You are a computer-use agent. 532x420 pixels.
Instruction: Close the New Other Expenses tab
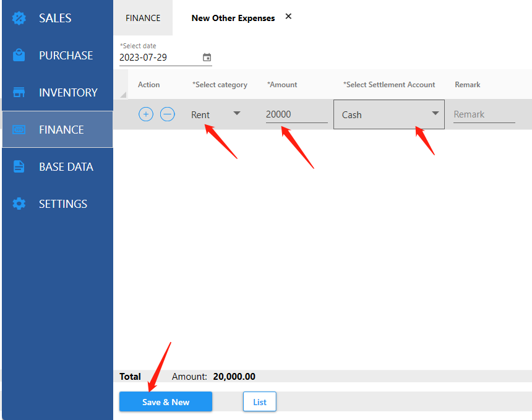288,17
